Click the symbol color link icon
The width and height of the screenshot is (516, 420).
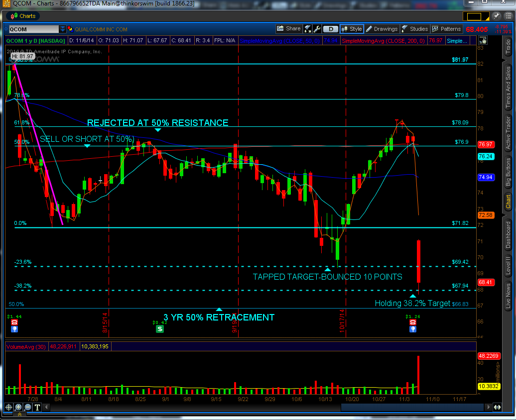(x=70, y=29)
